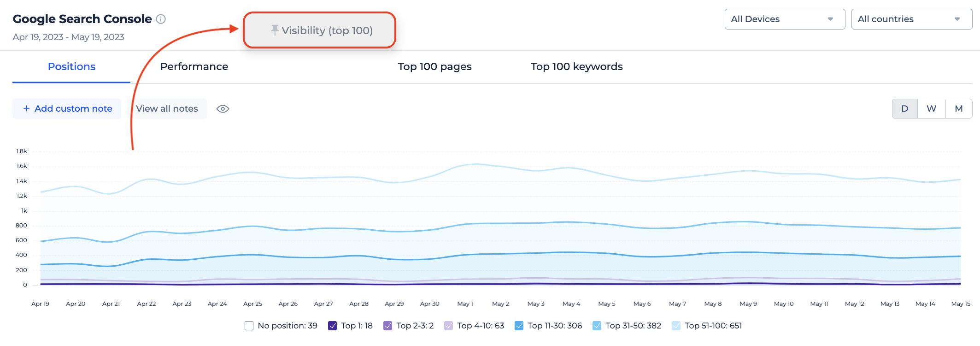Open the All countries dropdown

click(911, 19)
